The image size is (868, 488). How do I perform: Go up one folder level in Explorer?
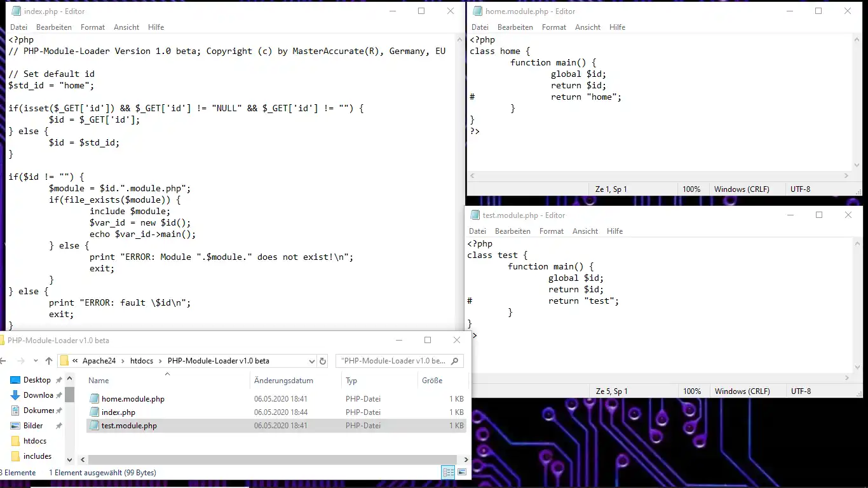(x=49, y=361)
